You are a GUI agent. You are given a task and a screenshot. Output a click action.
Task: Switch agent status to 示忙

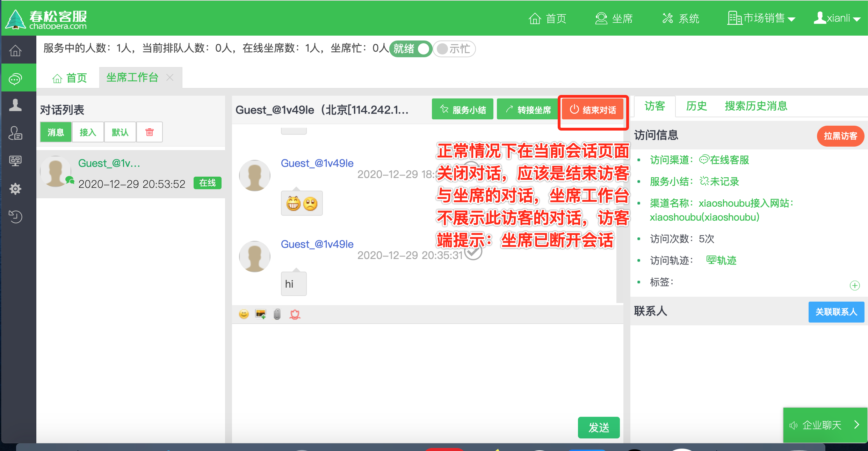(454, 49)
